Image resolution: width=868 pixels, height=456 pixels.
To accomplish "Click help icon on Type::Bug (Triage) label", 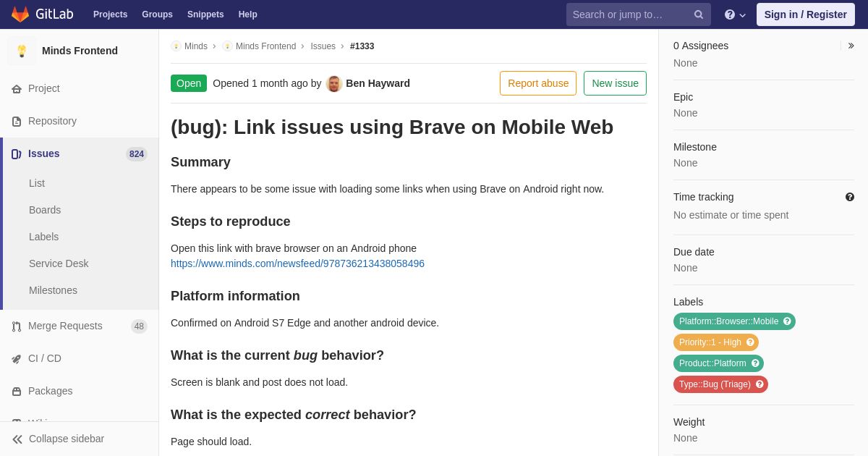I will pos(759,384).
